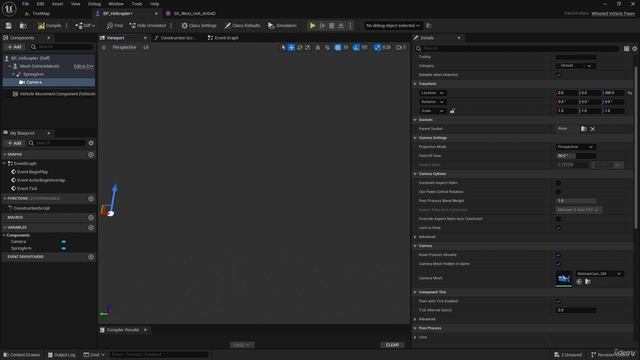Add a new graph with plus icon

[91, 155]
